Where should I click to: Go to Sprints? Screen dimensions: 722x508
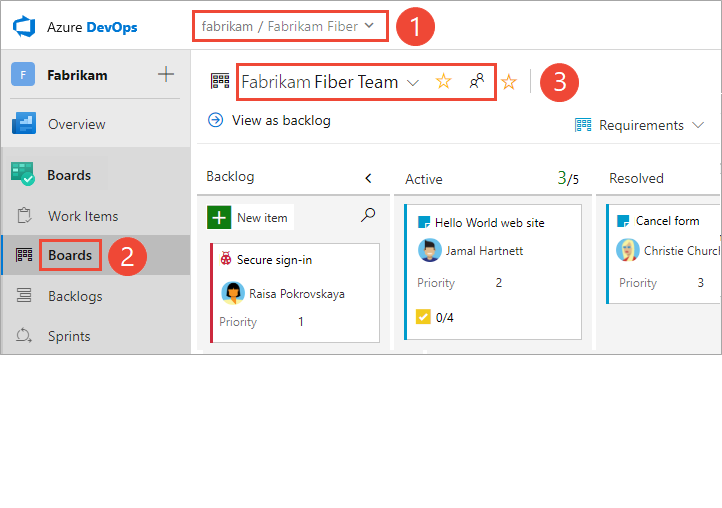[x=69, y=336]
